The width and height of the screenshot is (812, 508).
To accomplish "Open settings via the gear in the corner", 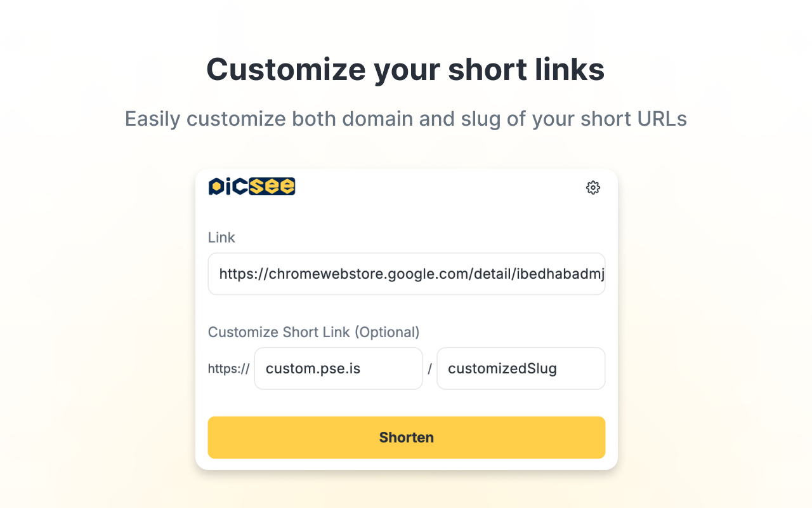I will pyautogui.click(x=593, y=187).
